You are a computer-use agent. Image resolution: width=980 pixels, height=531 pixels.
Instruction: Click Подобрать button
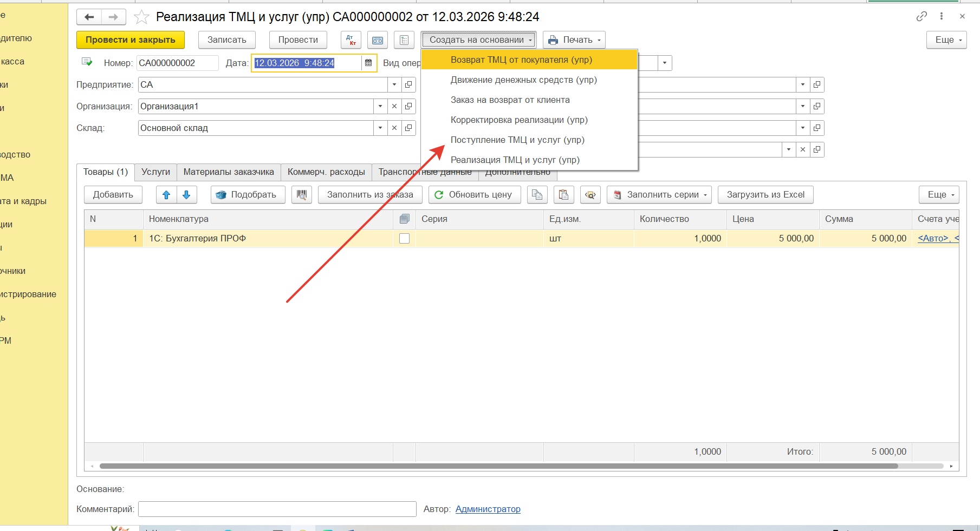click(x=248, y=195)
